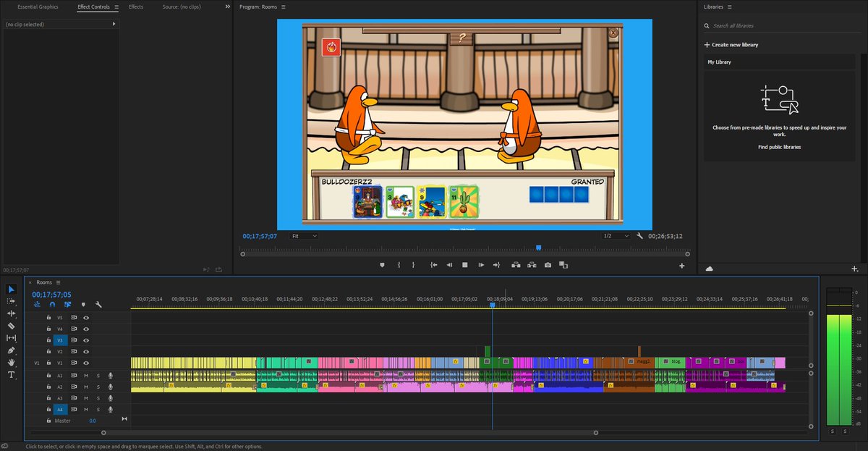Toggle lock on track V2

[x=48, y=351]
